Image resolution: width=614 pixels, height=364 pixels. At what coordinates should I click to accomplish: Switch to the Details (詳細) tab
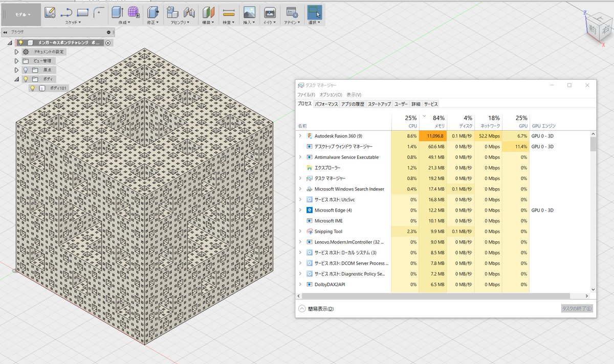click(x=416, y=104)
